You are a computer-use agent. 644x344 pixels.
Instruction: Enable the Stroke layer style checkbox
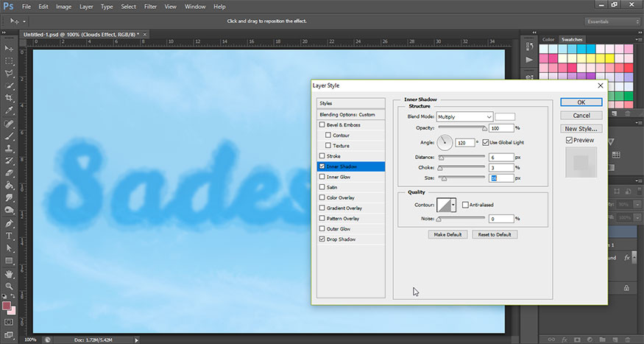322,156
